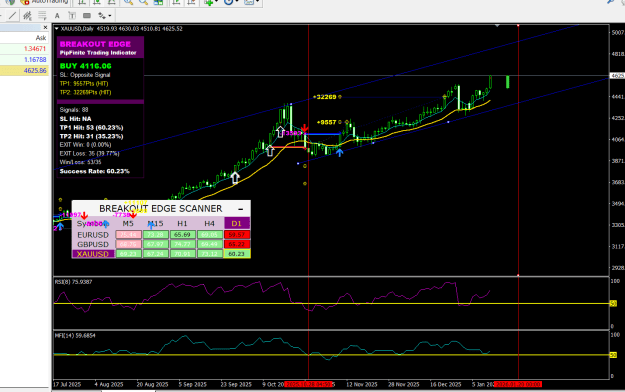
Task: Open the arrows tool dropdown arrow
Action: coord(110,16)
